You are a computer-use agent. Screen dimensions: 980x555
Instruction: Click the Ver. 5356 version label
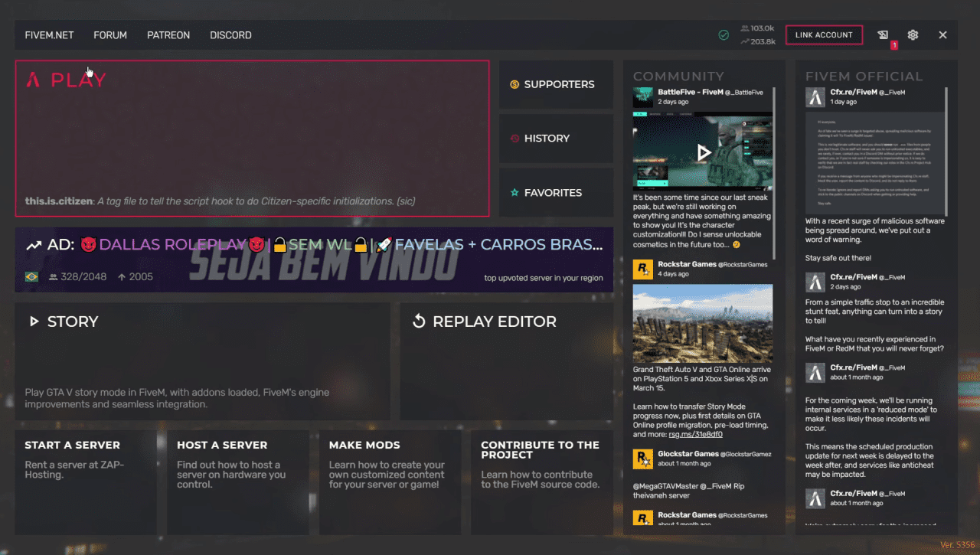959,545
